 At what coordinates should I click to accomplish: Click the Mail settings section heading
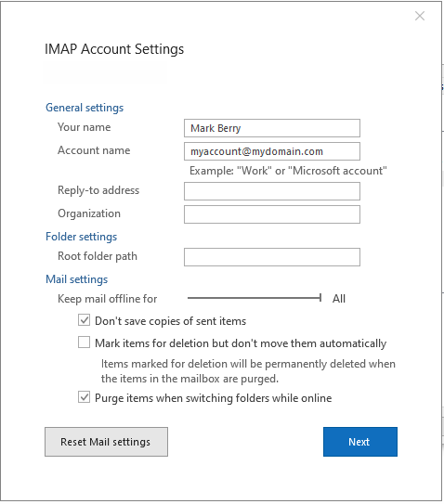[x=77, y=279]
